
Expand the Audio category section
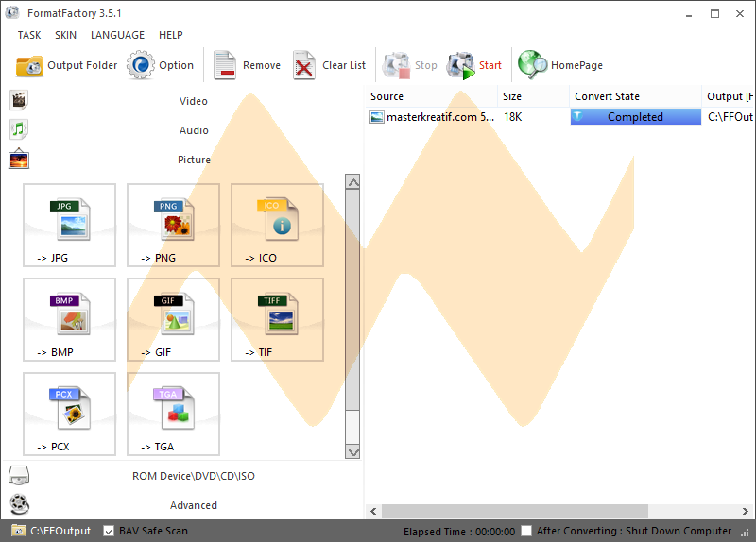click(193, 130)
